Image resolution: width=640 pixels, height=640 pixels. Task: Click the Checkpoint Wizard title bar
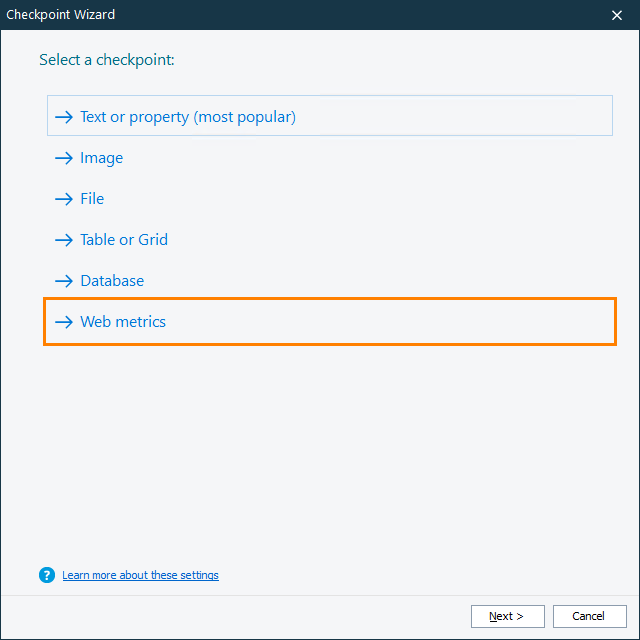(x=300, y=14)
